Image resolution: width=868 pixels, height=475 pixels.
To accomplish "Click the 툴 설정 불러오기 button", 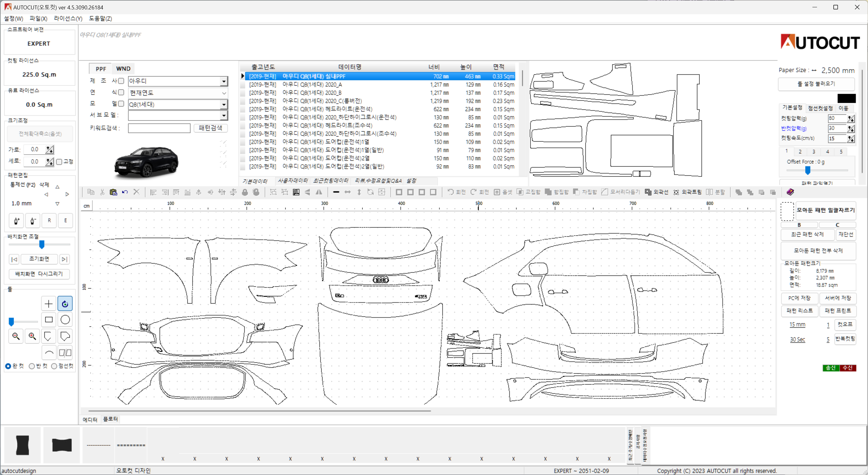I will [816, 84].
